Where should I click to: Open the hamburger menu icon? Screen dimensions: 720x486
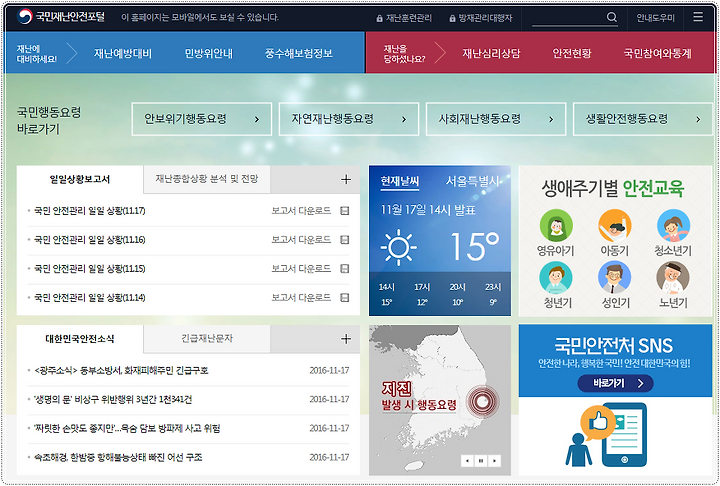698,17
